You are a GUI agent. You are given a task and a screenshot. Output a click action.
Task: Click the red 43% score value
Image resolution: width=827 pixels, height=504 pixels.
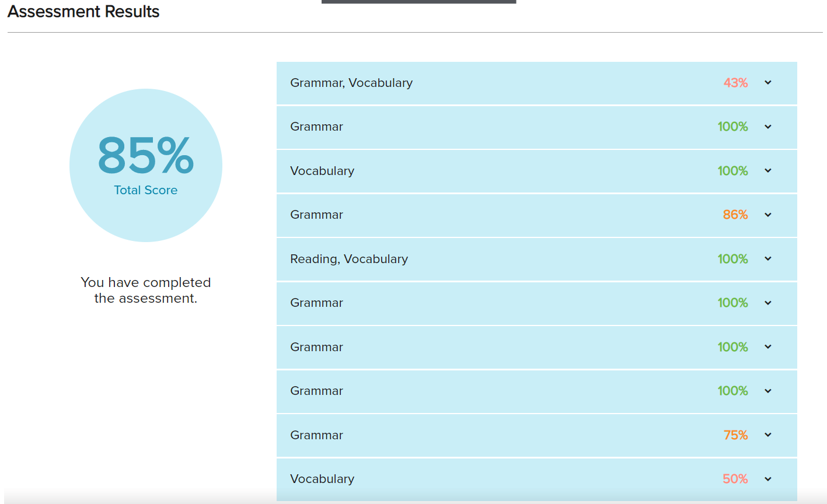(x=735, y=83)
